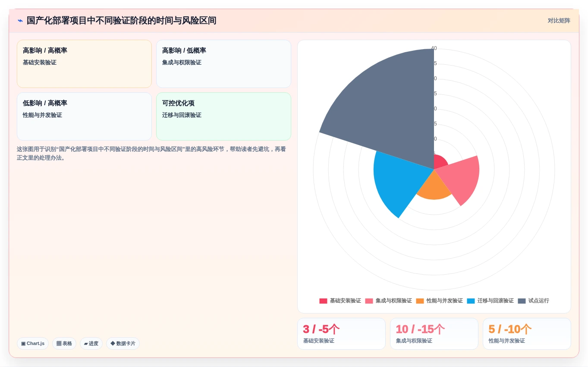Click the axis label 40 on the chart

tap(434, 48)
